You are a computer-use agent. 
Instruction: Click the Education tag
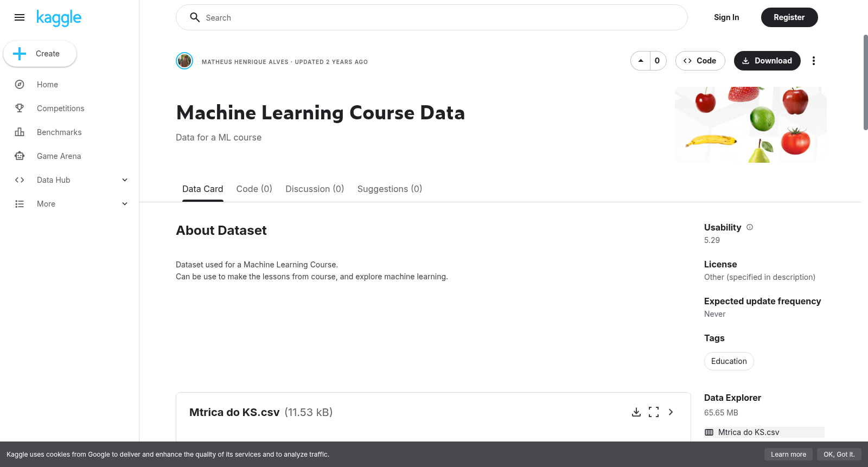[729, 361]
